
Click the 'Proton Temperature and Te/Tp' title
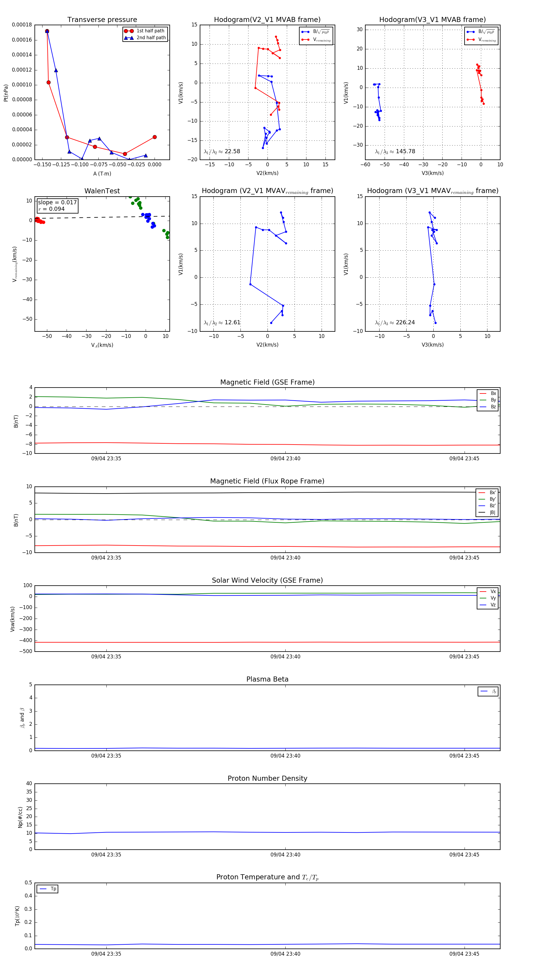[267, 877]
